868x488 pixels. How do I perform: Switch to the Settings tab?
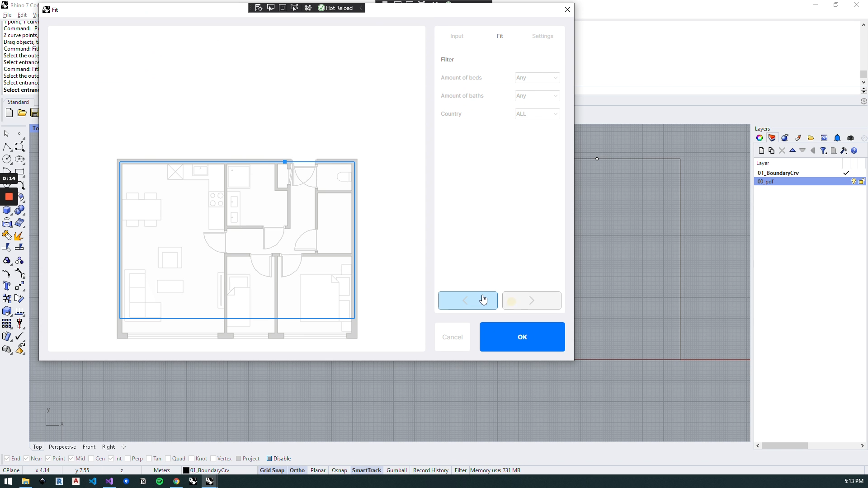[x=542, y=36]
